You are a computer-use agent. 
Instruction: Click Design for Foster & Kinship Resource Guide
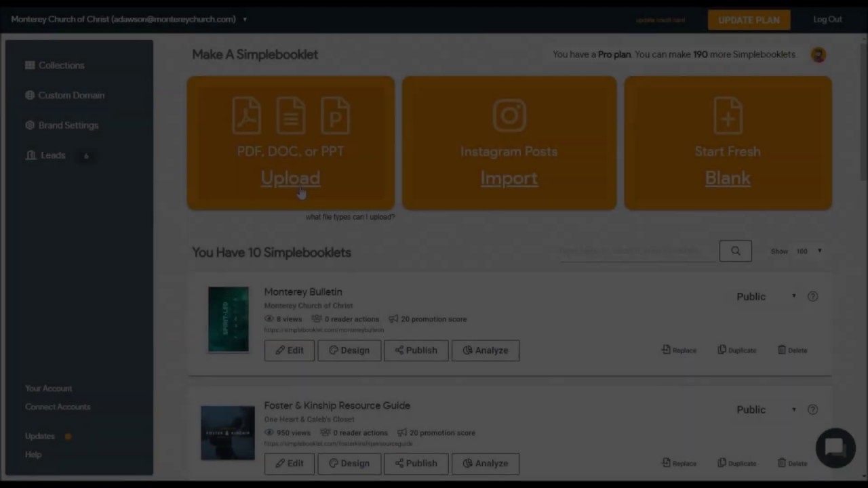tap(349, 464)
